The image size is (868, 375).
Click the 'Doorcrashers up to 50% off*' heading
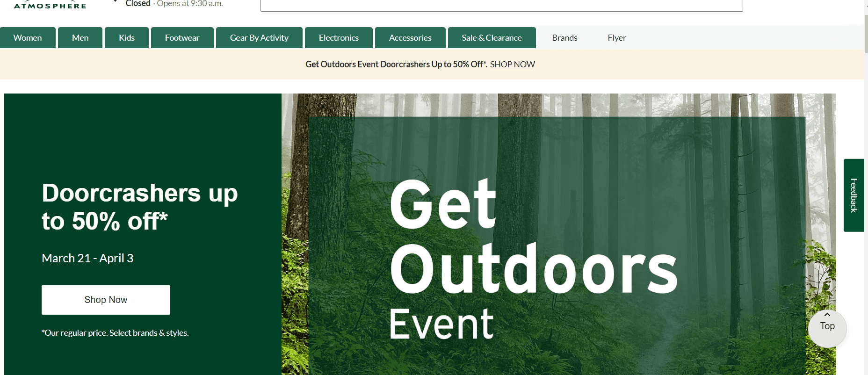click(x=140, y=207)
